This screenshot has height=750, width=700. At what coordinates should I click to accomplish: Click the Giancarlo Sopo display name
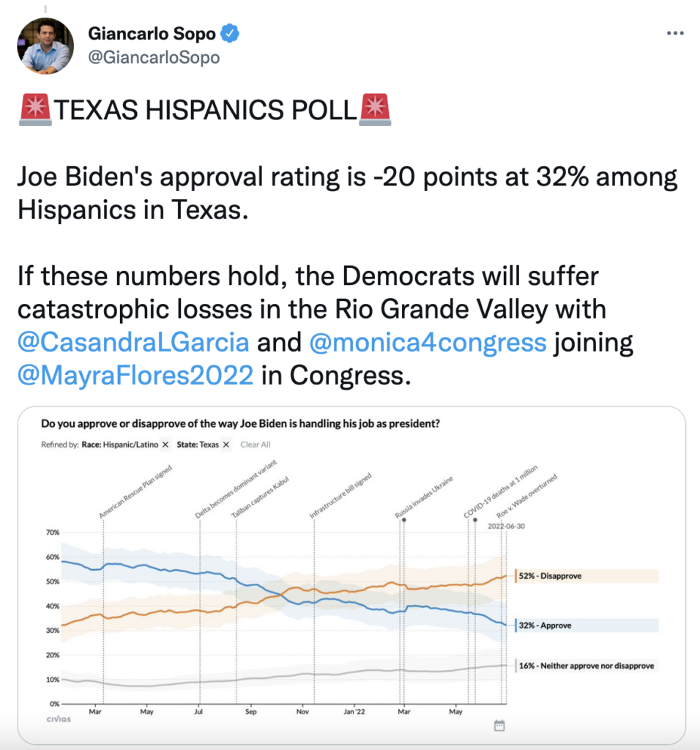tap(152, 34)
